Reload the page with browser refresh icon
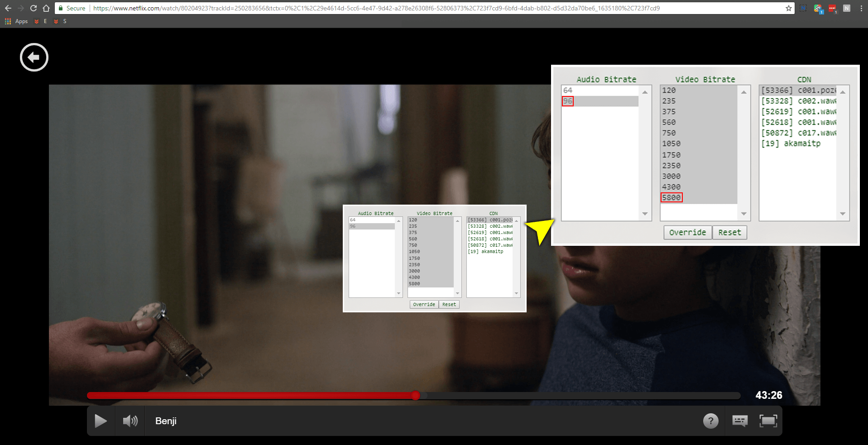The image size is (868, 445). point(34,8)
